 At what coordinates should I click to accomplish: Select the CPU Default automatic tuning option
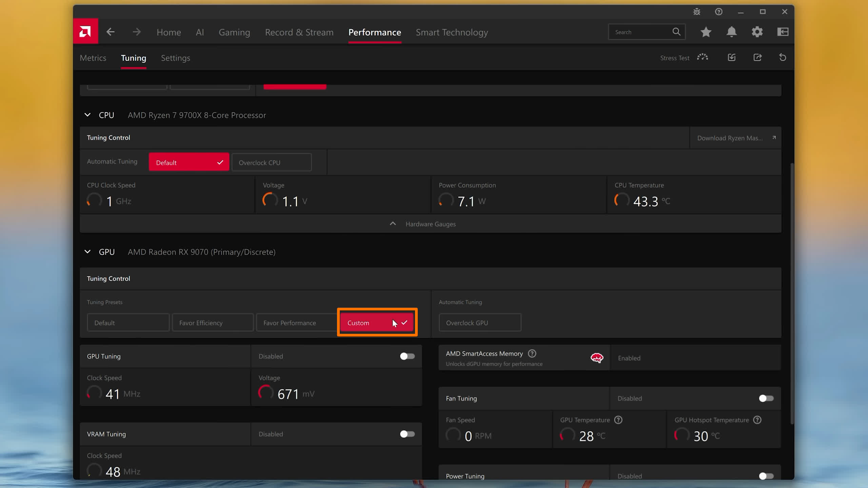189,162
